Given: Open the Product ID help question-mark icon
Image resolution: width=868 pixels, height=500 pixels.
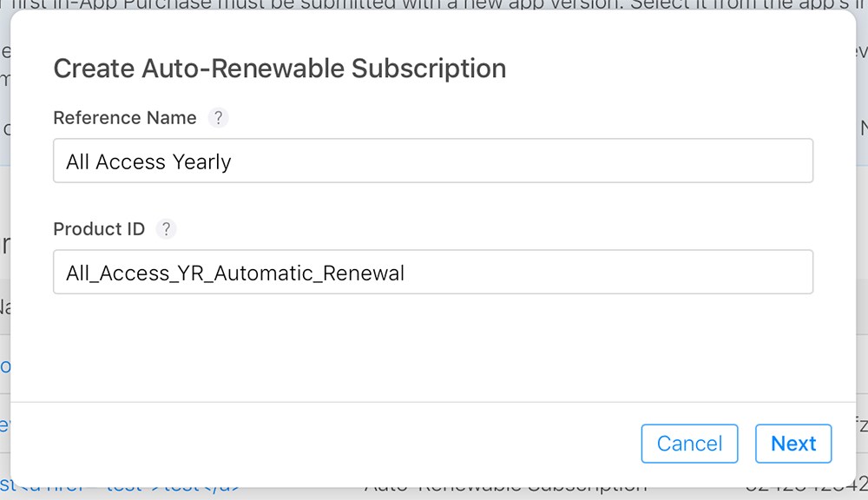Looking at the screenshot, I should (166, 228).
